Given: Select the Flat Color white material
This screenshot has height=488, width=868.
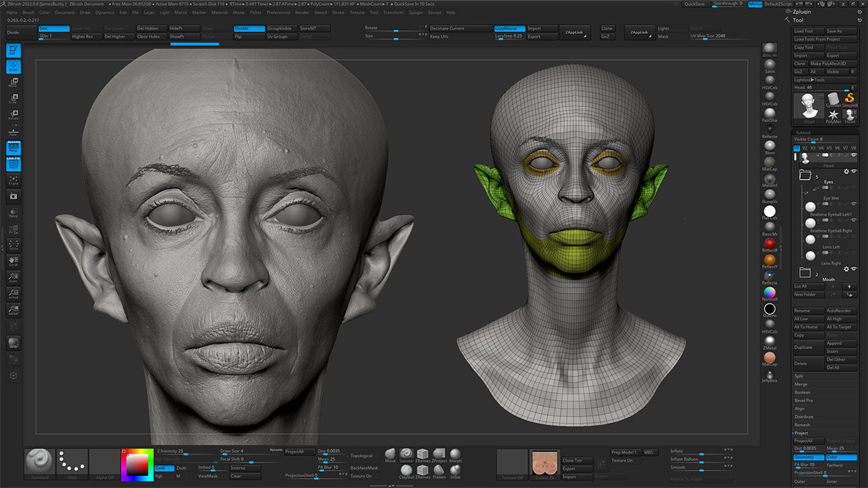Looking at the screenshot, I should [770, 211].
